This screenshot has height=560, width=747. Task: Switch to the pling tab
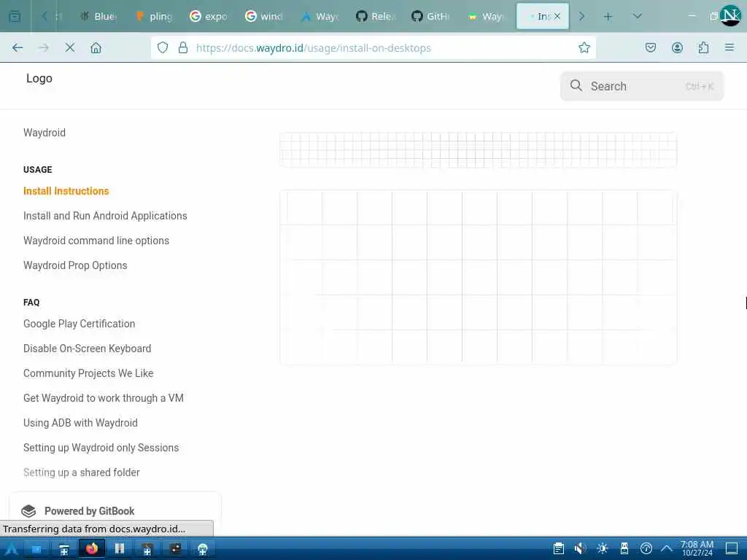point(153,16)
